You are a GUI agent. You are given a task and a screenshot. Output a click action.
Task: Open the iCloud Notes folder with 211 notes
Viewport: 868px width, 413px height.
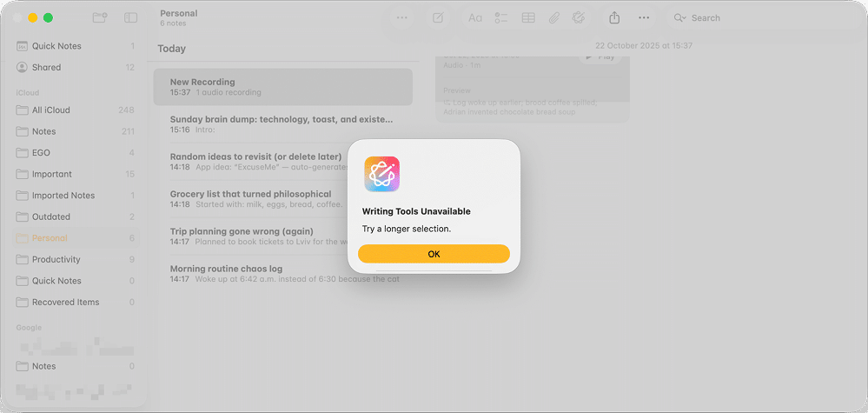(x=76, y=131)
